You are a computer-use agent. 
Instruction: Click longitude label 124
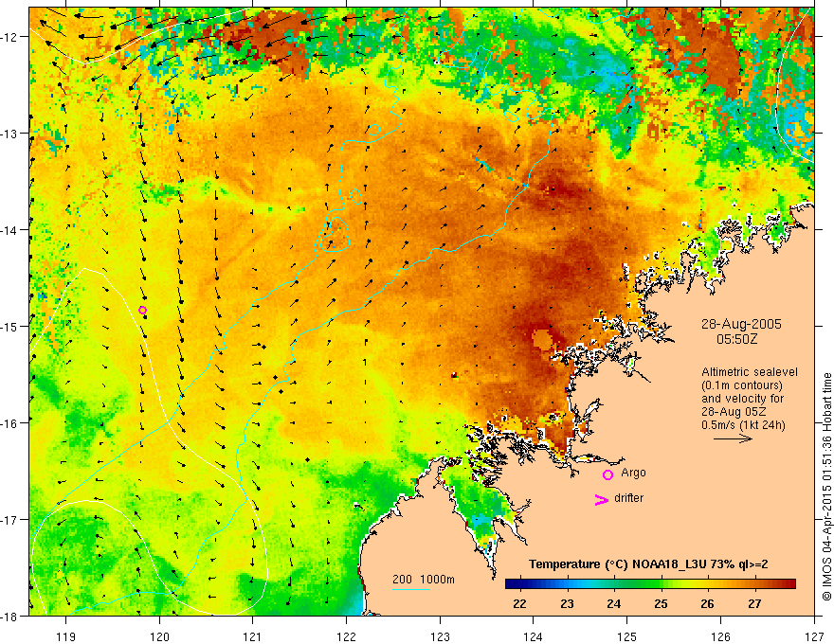coord(534,636)
